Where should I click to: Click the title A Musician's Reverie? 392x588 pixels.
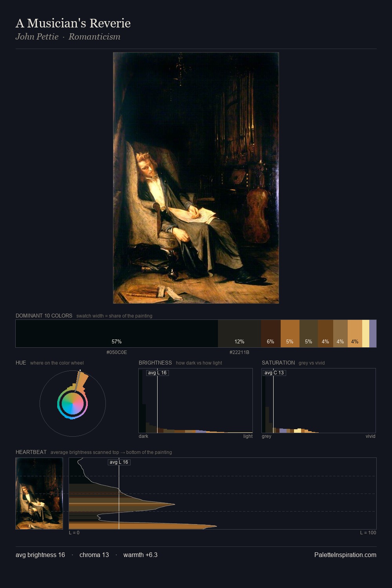point(73,23)
